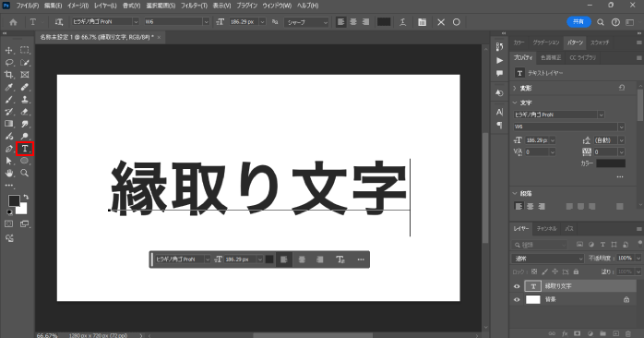This screenshot has width=644, height=338.
Task: Hide the 縁取り文字 text layer
Action: 517,286
